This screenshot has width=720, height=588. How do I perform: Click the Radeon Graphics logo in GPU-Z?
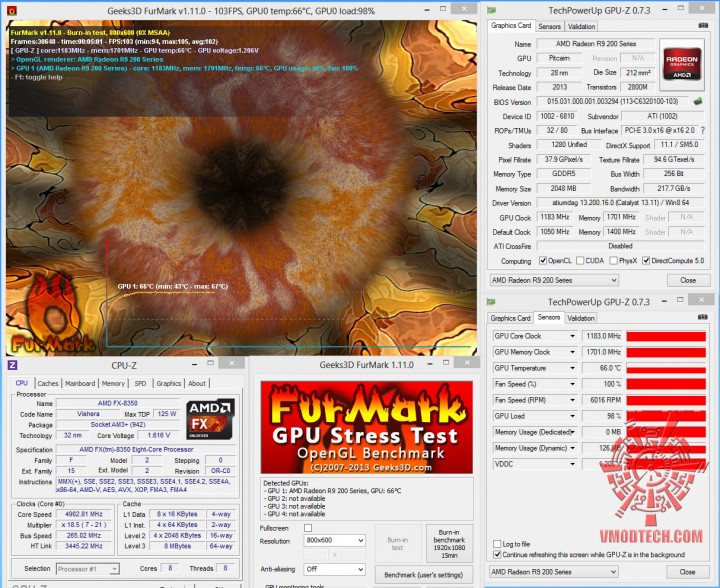[x=682, y=66]
